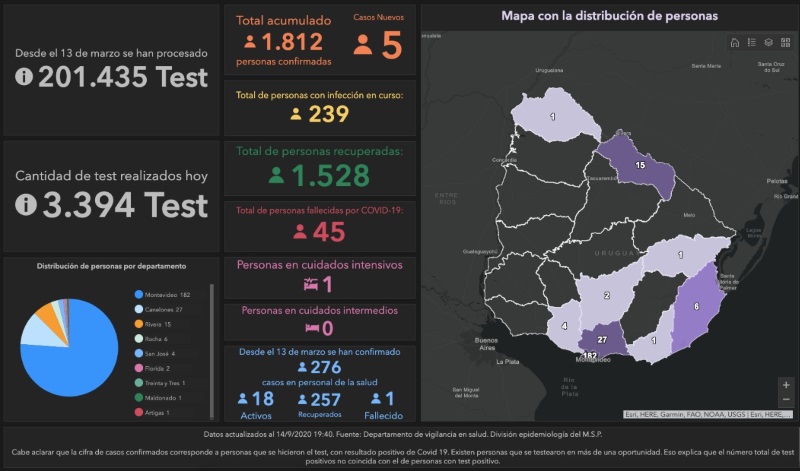
Task: Open the map layers icon
Action: 768,43
